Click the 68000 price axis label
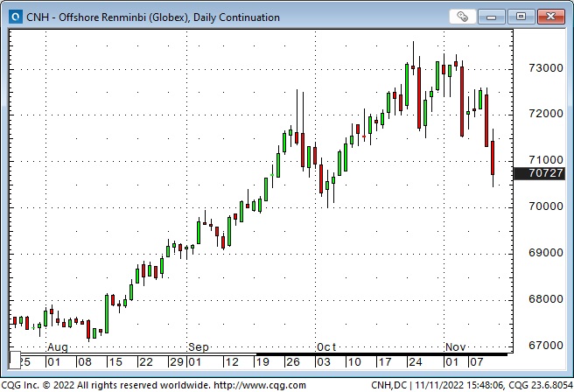The image size is (574, 392). coord(546,298)
